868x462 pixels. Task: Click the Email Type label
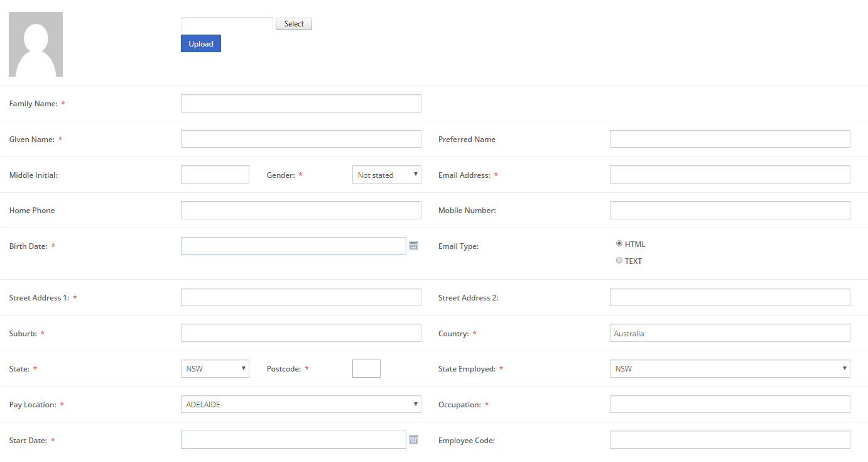tap(458, 246)
